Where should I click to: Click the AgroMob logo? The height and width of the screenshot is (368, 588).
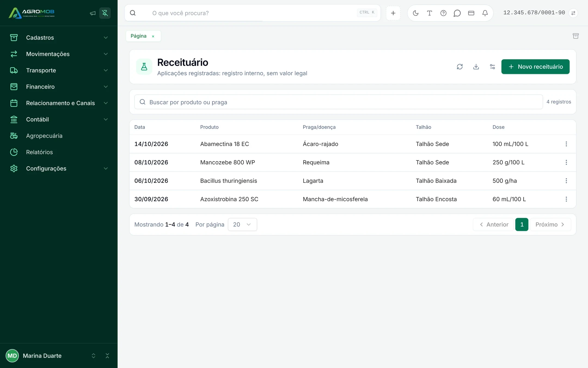point(32,13)
